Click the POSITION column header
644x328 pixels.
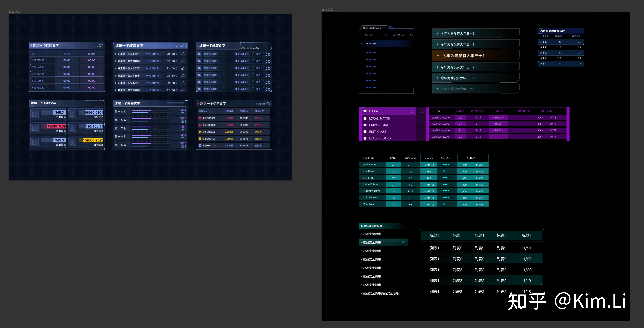[x=369, y=35]
